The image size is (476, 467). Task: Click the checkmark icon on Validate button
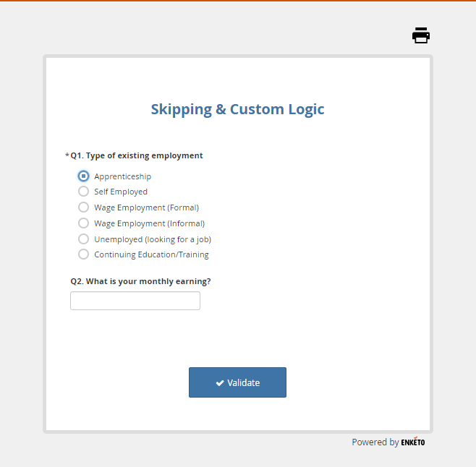[220, 383]
